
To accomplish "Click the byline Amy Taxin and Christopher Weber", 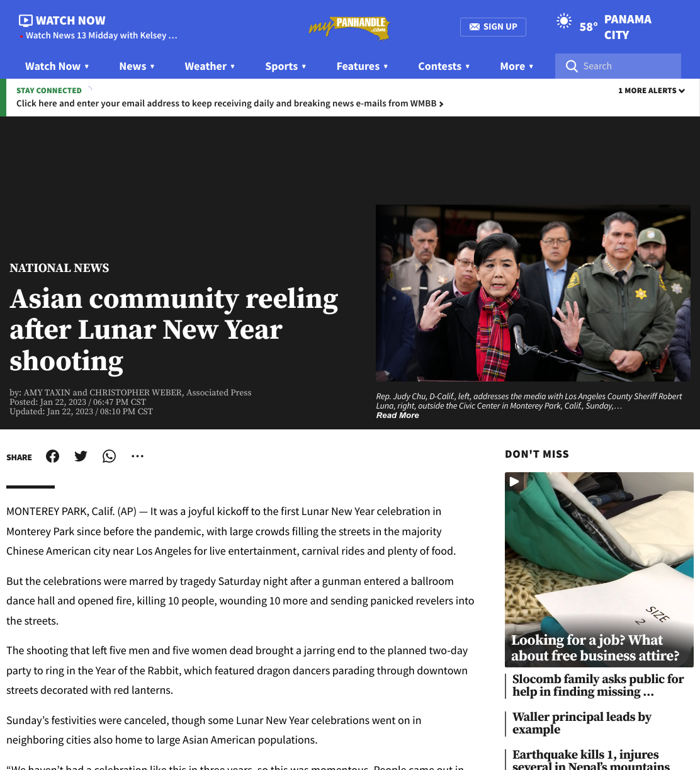I will pos(130,393).
